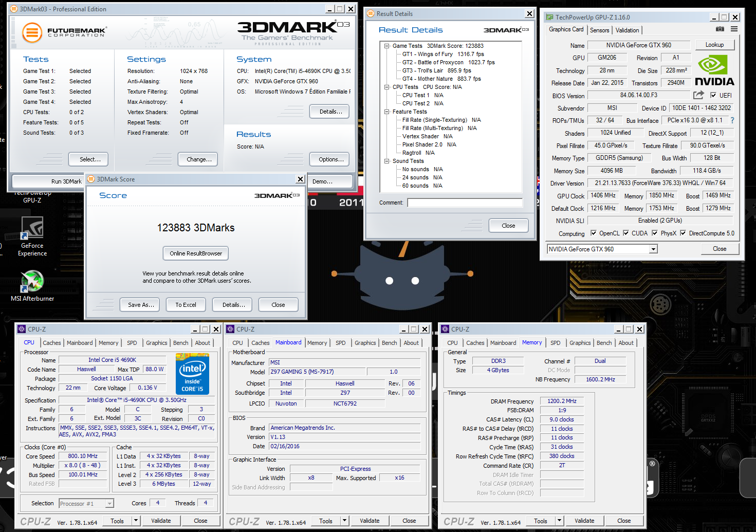Click the Result Details window title icon
The height and width of the screenshot is (532, 756).
click(x=371, y=13)
